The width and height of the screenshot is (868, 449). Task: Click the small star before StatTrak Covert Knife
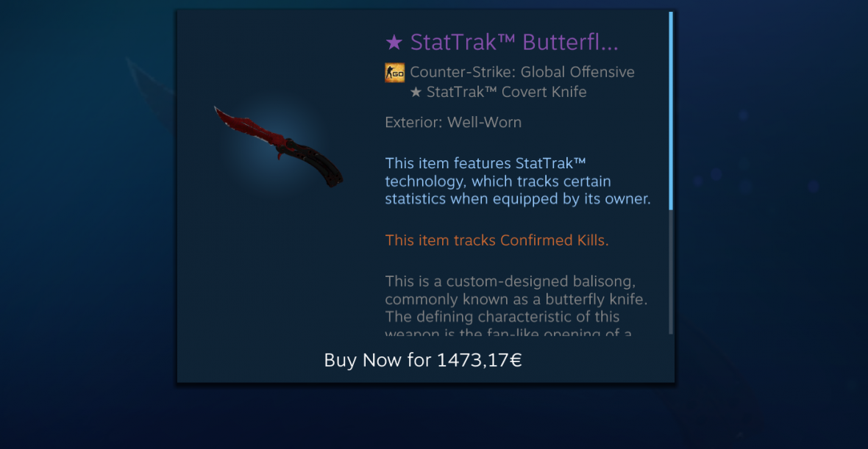click(x=416, y=93)
